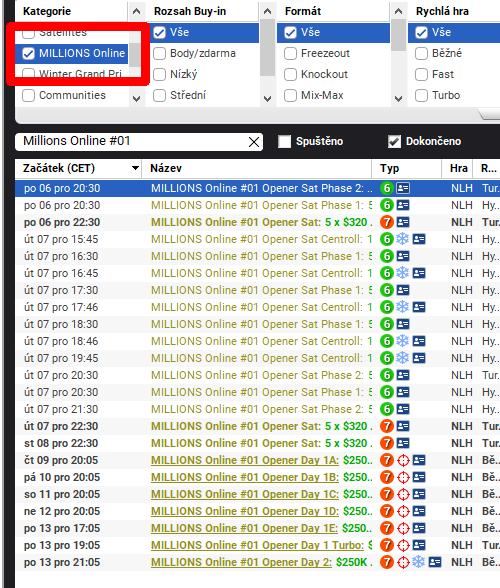The image size is (500, 588).
Task: Click card icon in po 06 pro 22:30 row
Action: click(x=403, y=222)
